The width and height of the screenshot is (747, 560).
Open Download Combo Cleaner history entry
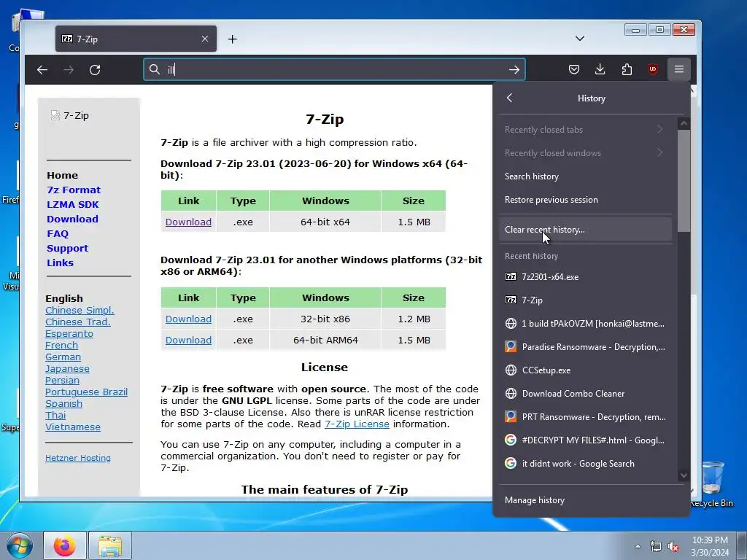pos(585,393)
